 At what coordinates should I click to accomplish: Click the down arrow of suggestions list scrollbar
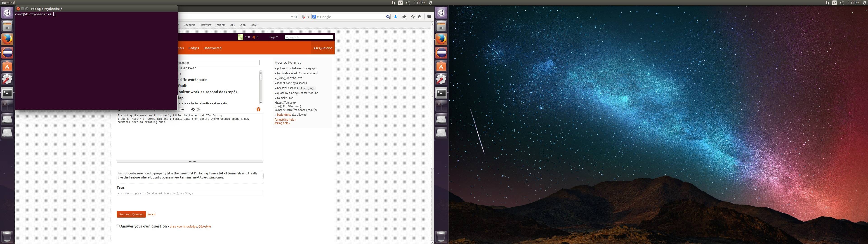pyautogui.click(x=261, y=102)
